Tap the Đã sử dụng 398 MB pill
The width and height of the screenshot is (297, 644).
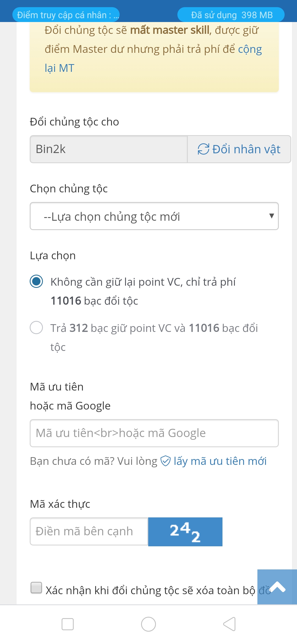231,15
